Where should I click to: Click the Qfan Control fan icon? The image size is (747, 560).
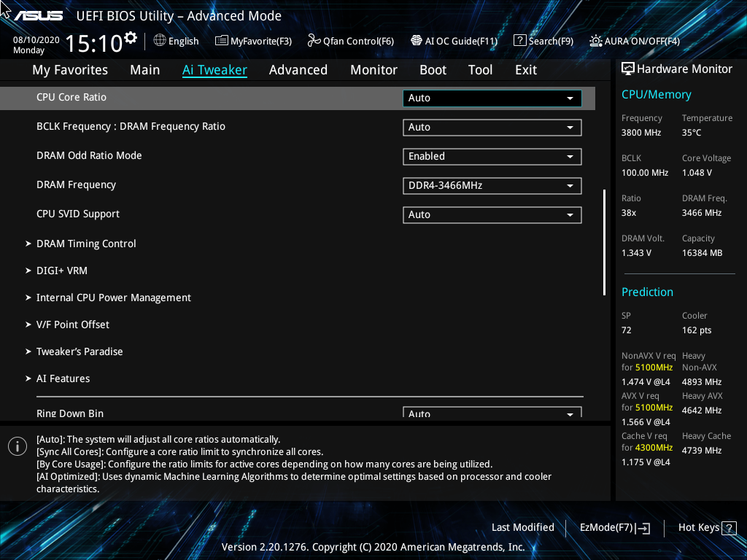(x=314, y=41)
